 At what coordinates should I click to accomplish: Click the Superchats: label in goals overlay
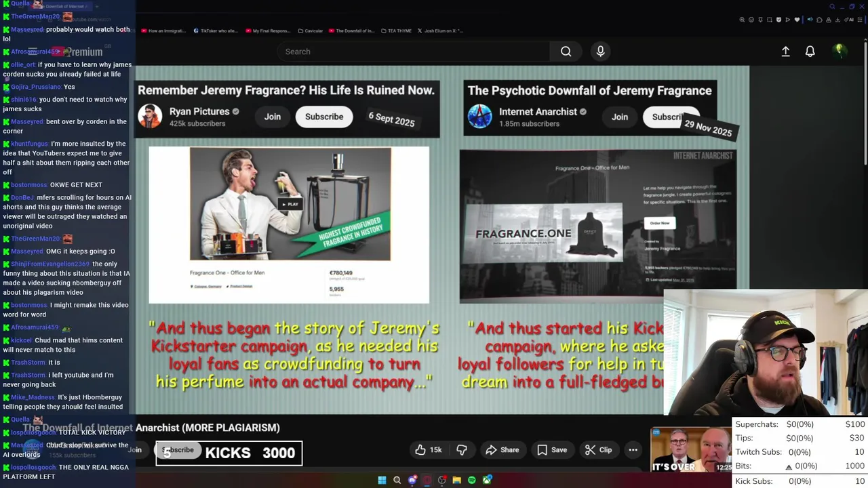tap(757, 424)
